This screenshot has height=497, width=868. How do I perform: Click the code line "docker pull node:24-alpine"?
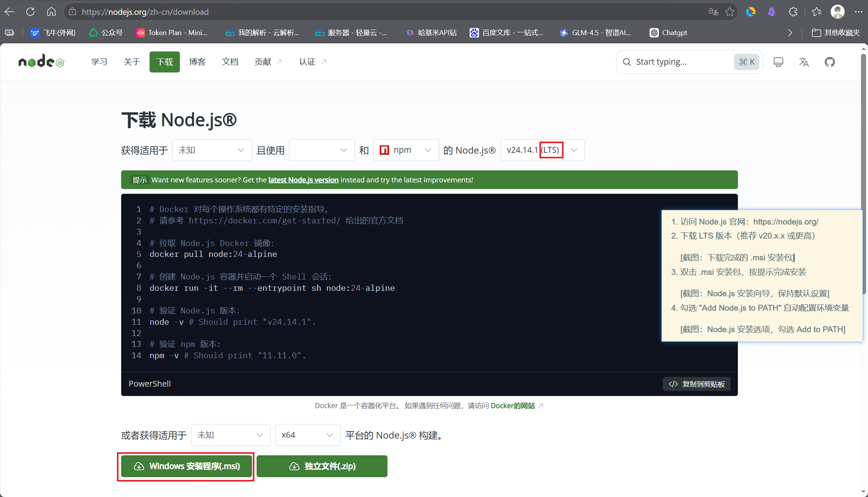pos(213,254)
